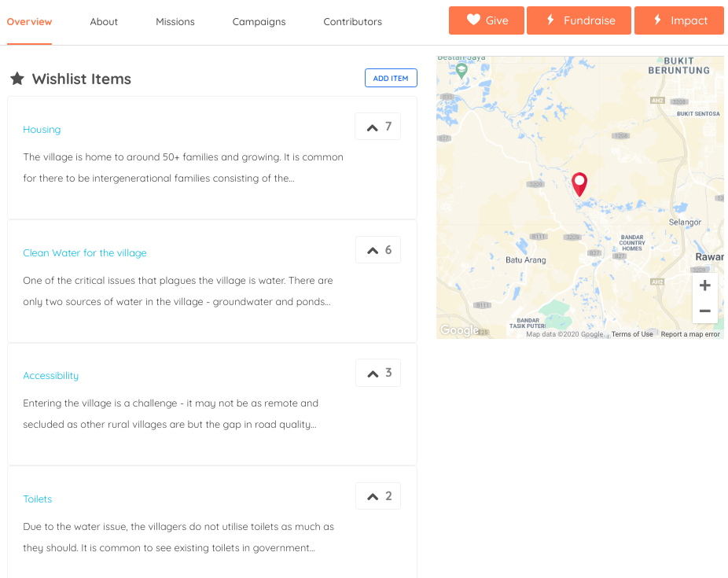The image size is (728, 578).
Task: Click the green school marker on map
Action: point(461,71)
